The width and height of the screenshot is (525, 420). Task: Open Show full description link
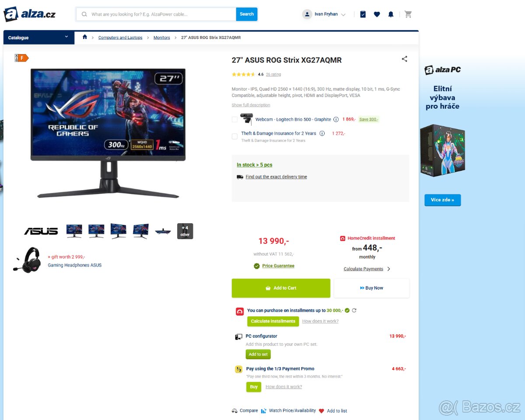[251, 105]
